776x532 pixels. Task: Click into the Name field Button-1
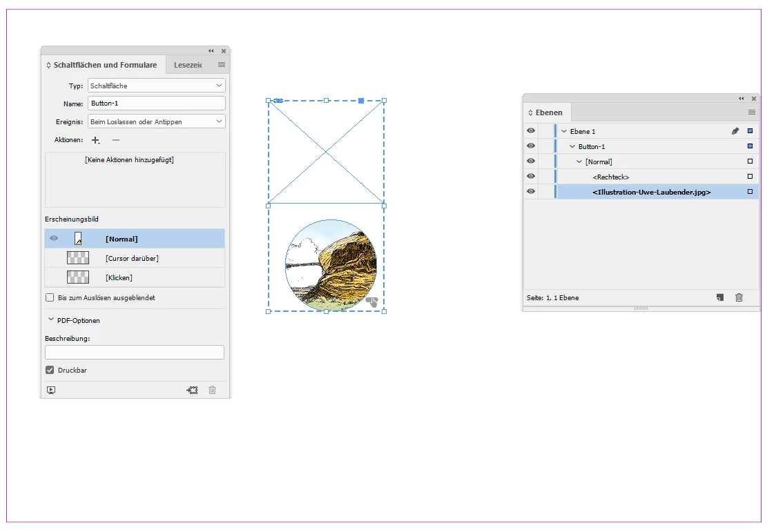pyautogui.click(x=157, y=104)
